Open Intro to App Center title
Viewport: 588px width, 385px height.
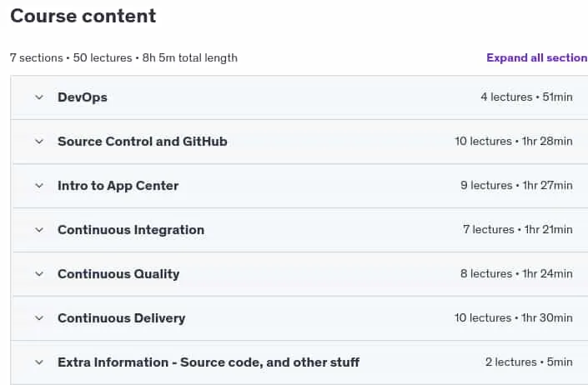coord(118,186)
